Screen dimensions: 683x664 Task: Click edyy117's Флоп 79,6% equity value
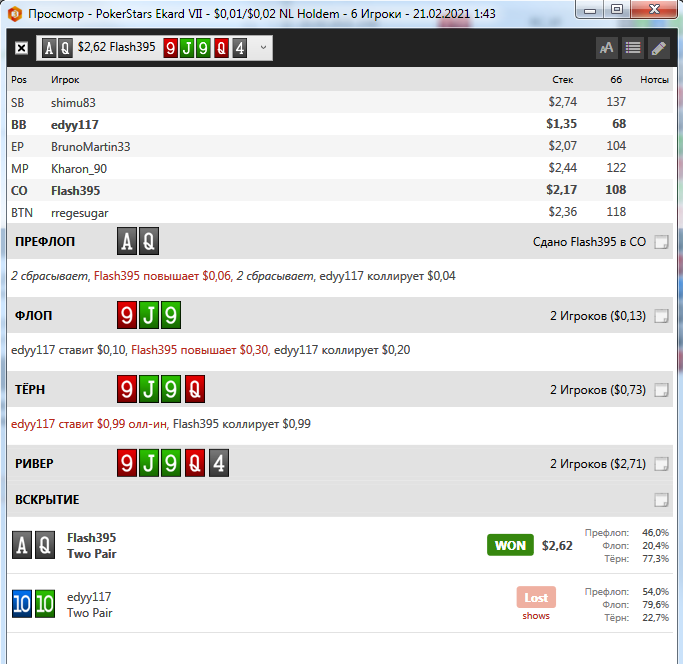pos(655,605)
